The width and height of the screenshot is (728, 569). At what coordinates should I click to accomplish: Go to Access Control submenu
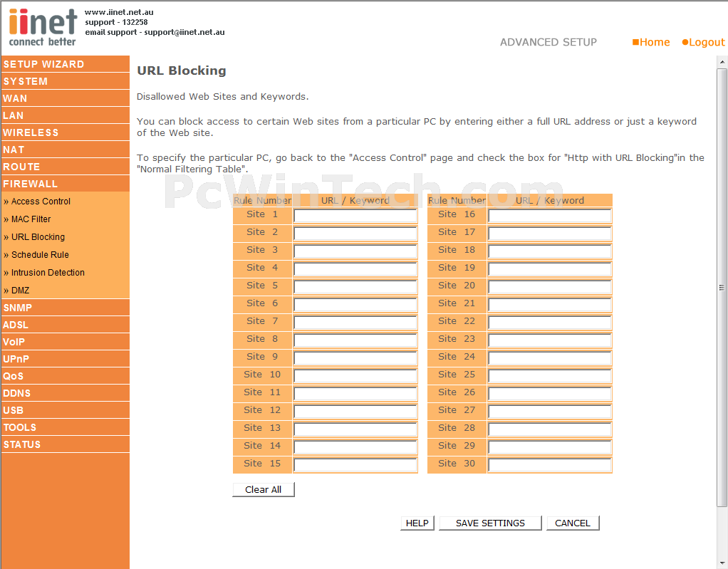click(41, 202)
